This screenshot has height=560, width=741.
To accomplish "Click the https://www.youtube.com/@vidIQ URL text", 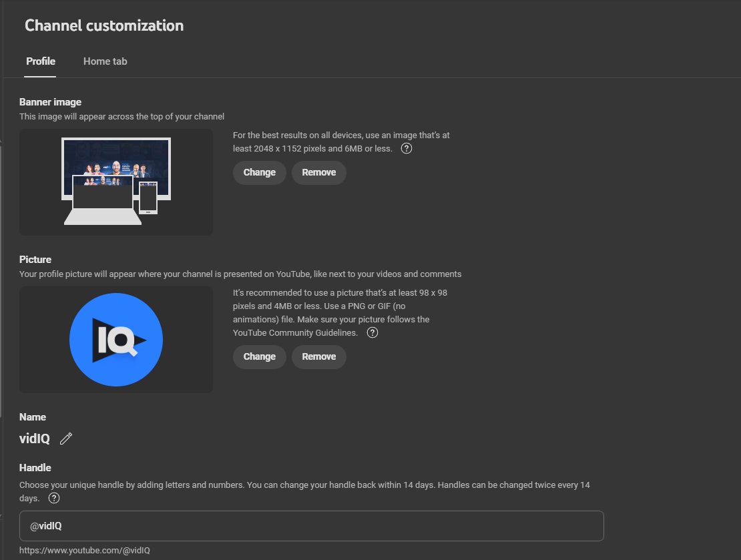I will (85, 551).
